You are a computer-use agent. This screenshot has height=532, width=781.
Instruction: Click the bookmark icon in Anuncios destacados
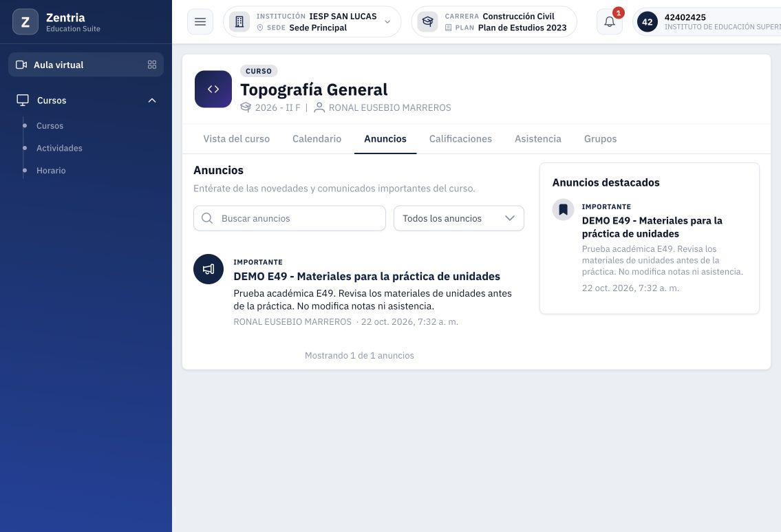coord(563,209)
